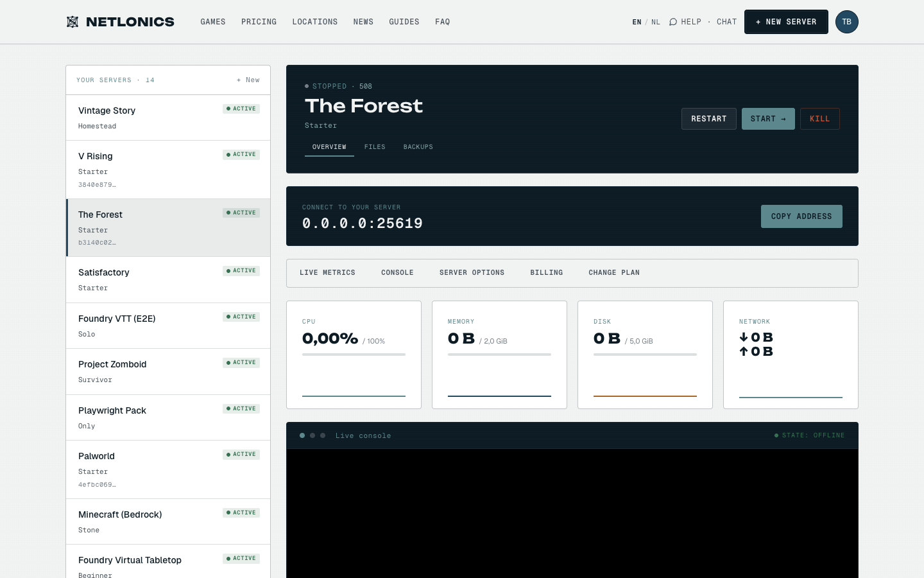Open the Console tab

pyautogui.click(x=397, y=273)
